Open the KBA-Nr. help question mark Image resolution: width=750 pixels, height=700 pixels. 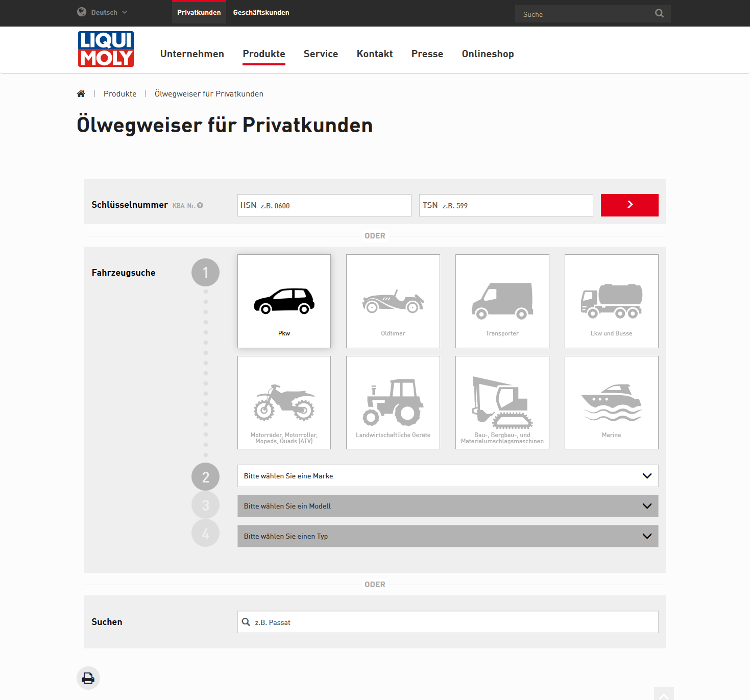(x=200, y=205)
